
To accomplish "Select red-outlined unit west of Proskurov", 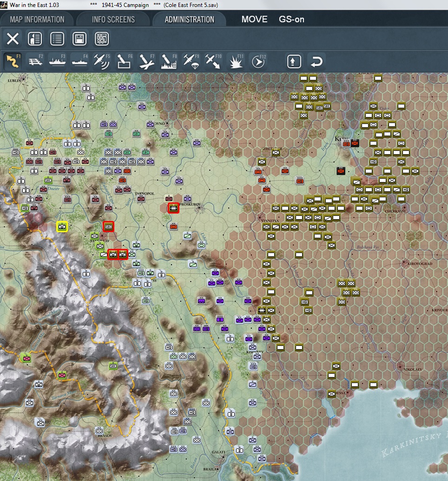I will click(x=173, y=208).
